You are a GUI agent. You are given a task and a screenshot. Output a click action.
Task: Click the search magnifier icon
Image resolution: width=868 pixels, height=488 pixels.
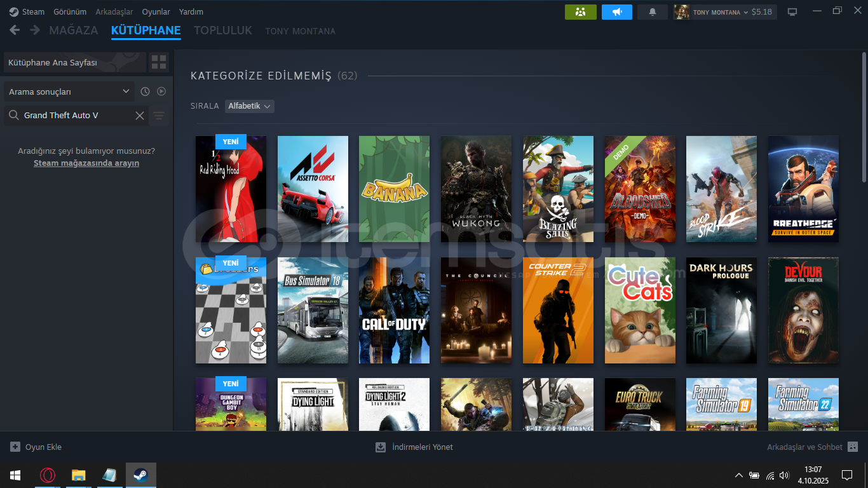tap(13, 116)
